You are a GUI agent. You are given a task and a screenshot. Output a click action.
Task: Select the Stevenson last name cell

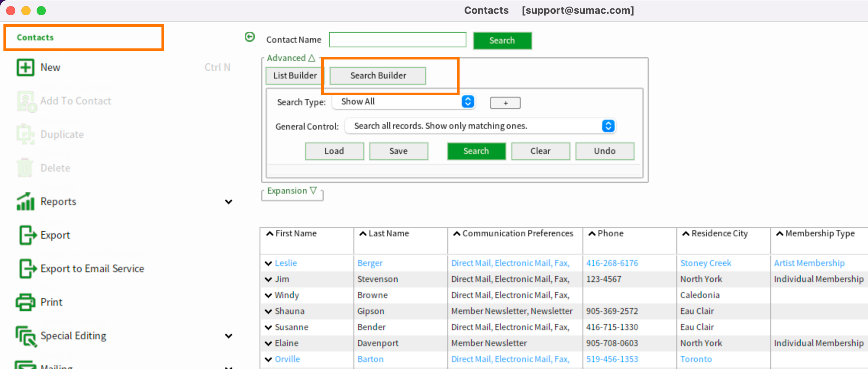pos(378,279)
